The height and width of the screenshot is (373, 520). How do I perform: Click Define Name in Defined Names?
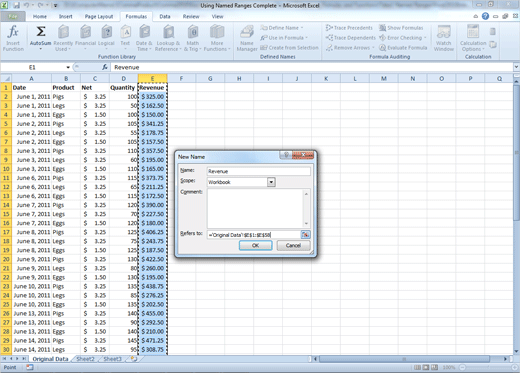pos(282,28)
